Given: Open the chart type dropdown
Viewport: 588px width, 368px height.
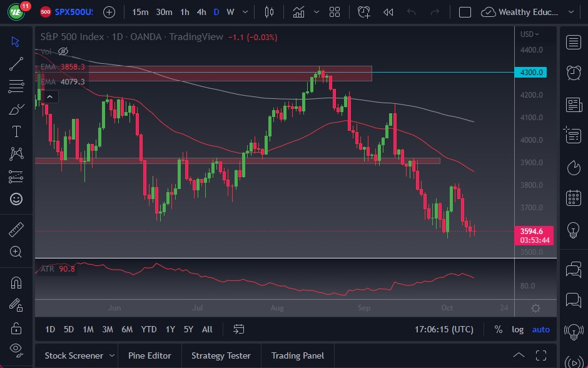Looking at the screenshot, I should pos(317,12).
